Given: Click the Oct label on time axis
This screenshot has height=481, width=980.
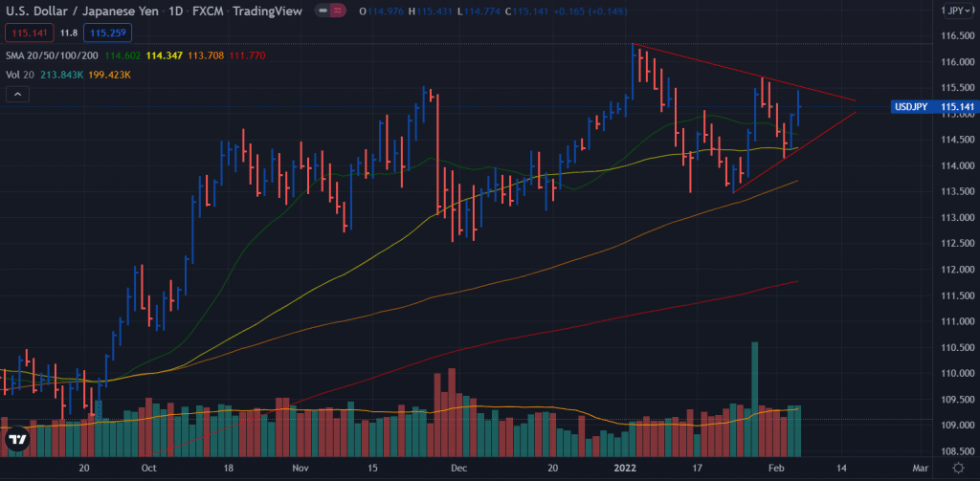Looking at the screenshot, I should point(148,468).
